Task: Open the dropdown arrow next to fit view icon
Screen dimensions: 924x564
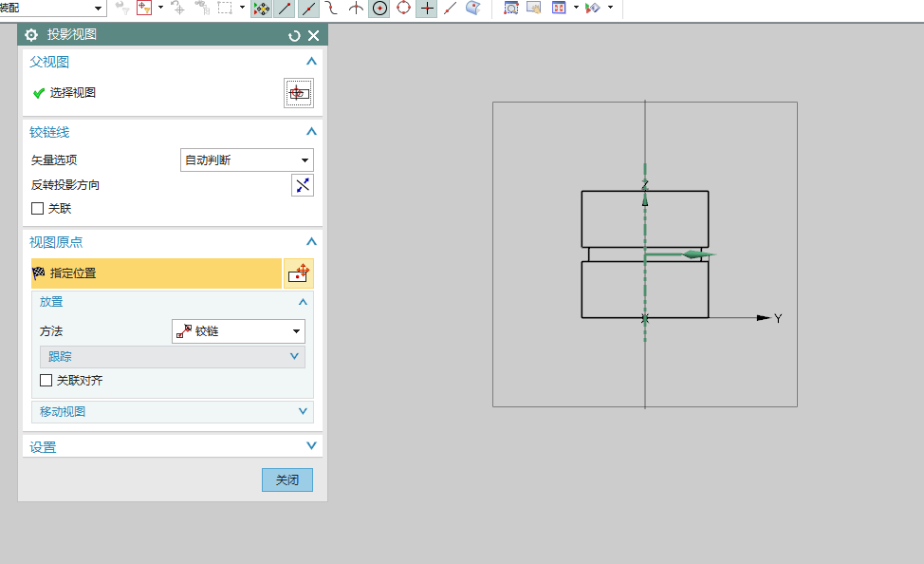Action: 576,8
